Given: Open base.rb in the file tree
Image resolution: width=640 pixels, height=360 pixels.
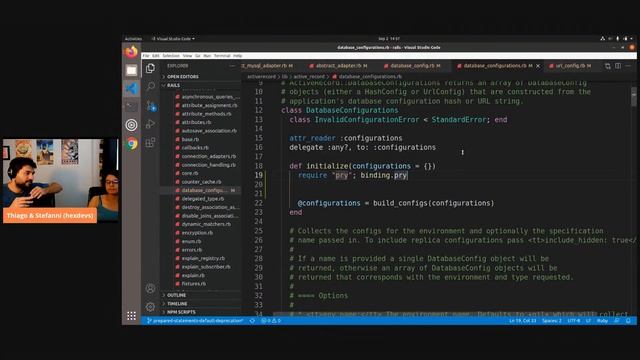Looking at the screenshot, I should click(x=190, y=139).
